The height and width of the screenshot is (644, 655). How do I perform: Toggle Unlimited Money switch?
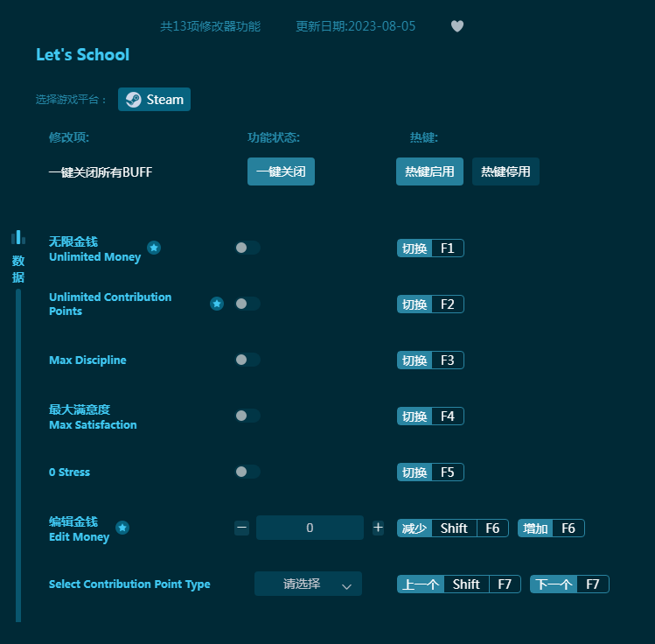(247, 248)
